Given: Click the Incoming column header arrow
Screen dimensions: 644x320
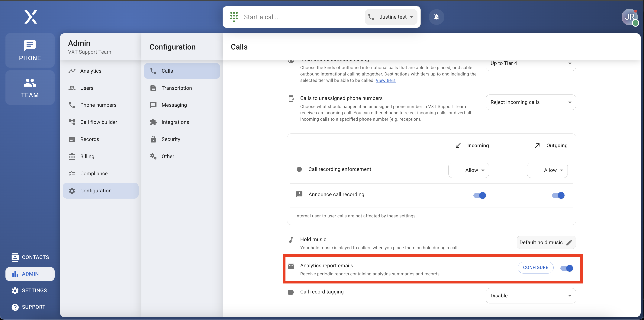Looking at the screenshot, I should (x=458, y=146).
